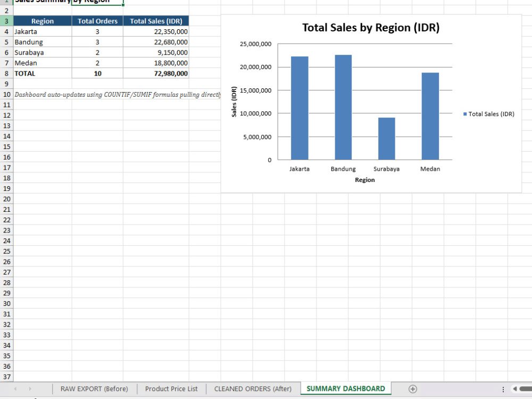The width and height of the screenshot is (532, 399).
Task: Add a new sheet with the plus icon
Action: pyautogui.click(x=413, y=389)
